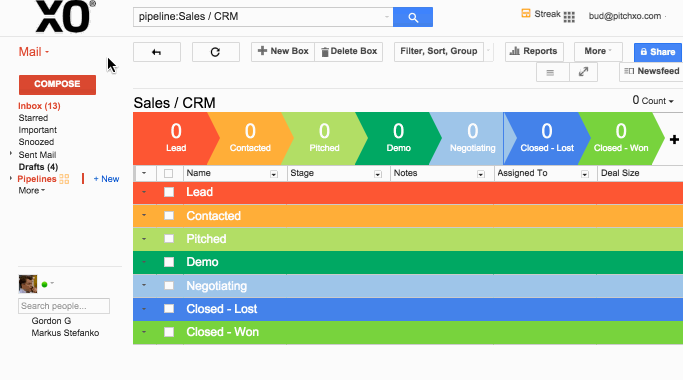Screen dimensions: 683x380
Task: Open the Stage column dropdown arrow
Action: [x=378, y=174]
